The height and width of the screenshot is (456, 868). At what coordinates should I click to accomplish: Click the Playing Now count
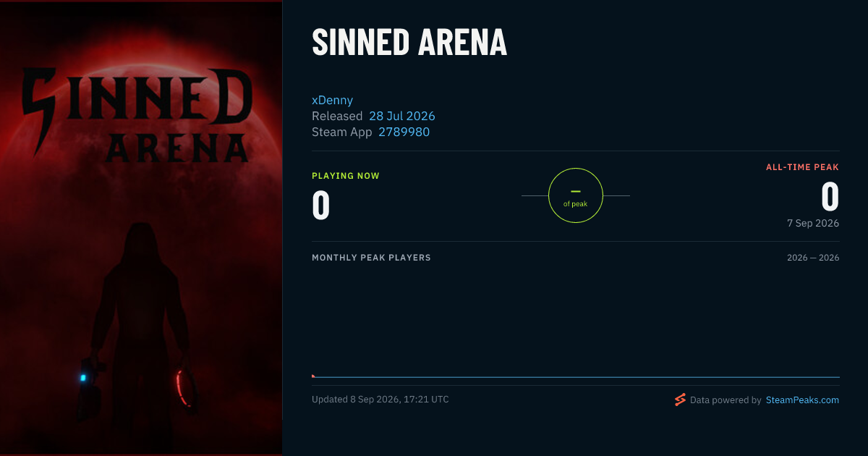[321, 205]
